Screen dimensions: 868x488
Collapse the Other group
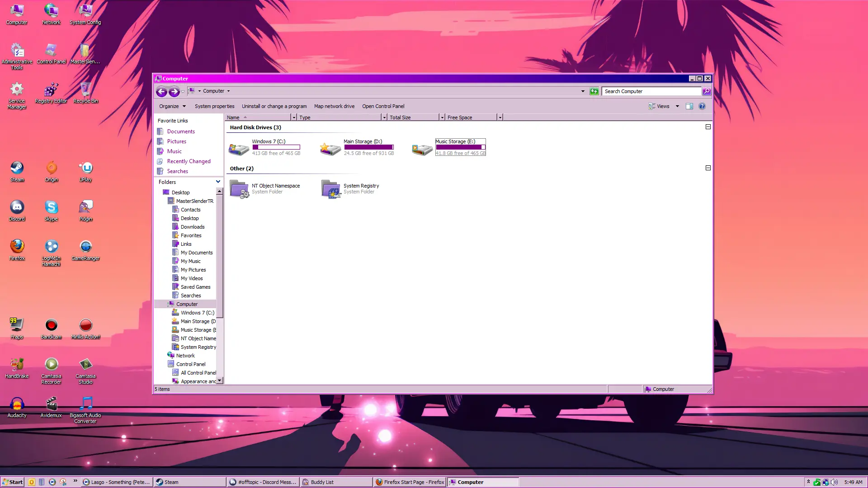[x=708, y=168]
